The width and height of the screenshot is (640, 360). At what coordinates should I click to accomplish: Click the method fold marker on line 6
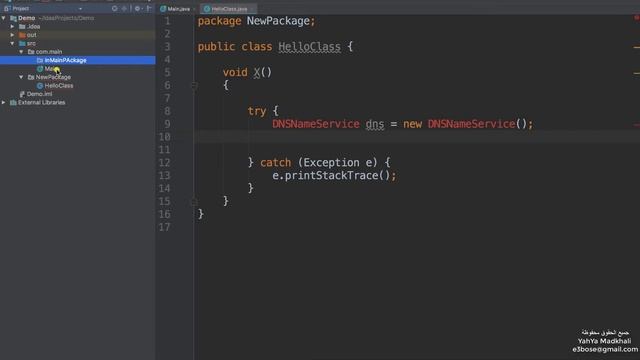[195, 85]
